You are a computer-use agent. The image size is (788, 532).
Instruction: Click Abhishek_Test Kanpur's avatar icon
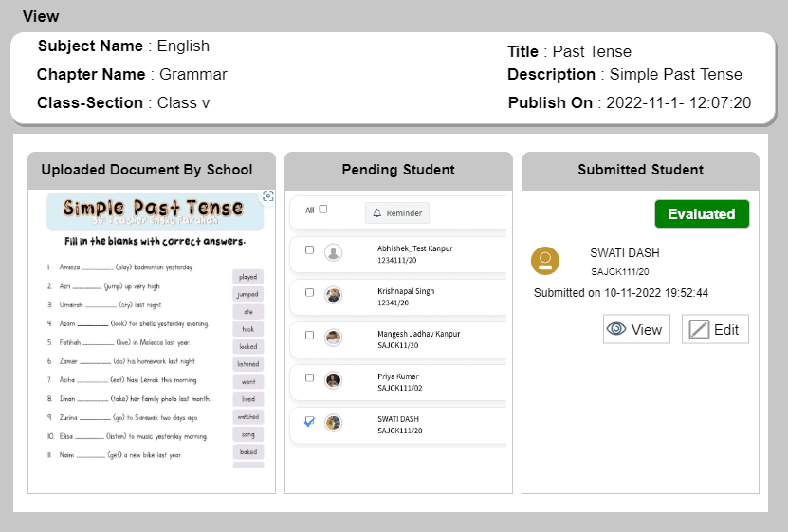tap(333, 252)
